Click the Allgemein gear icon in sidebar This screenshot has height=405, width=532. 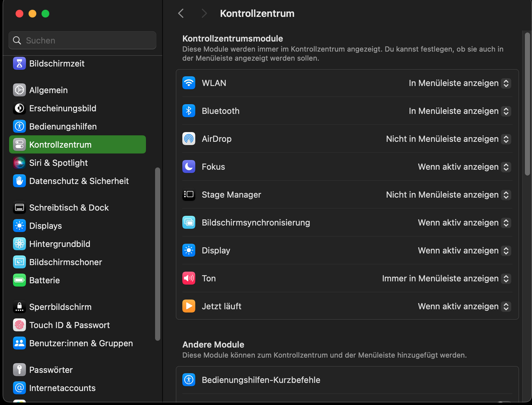19,90
